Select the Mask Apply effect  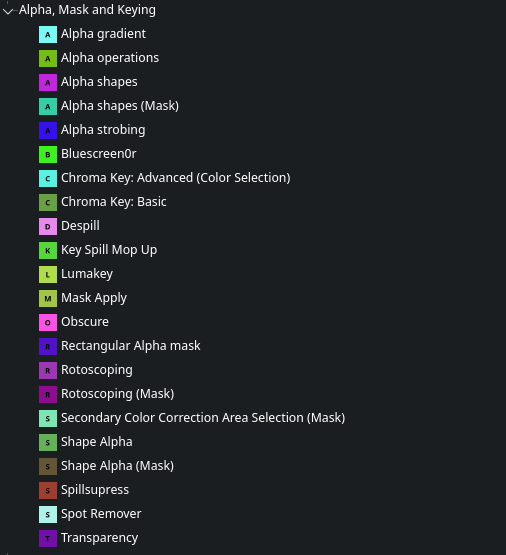tap(94, 298)
